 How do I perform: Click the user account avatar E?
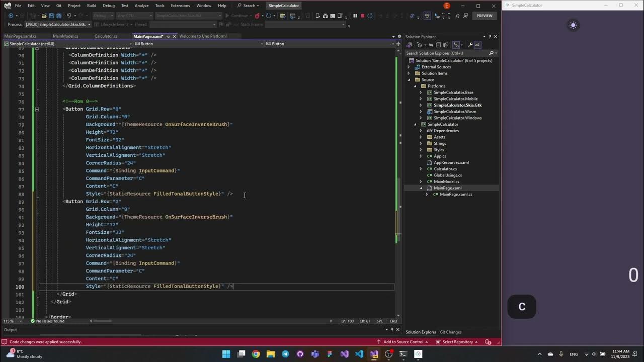pyautogui.click(x=447, y=6)
